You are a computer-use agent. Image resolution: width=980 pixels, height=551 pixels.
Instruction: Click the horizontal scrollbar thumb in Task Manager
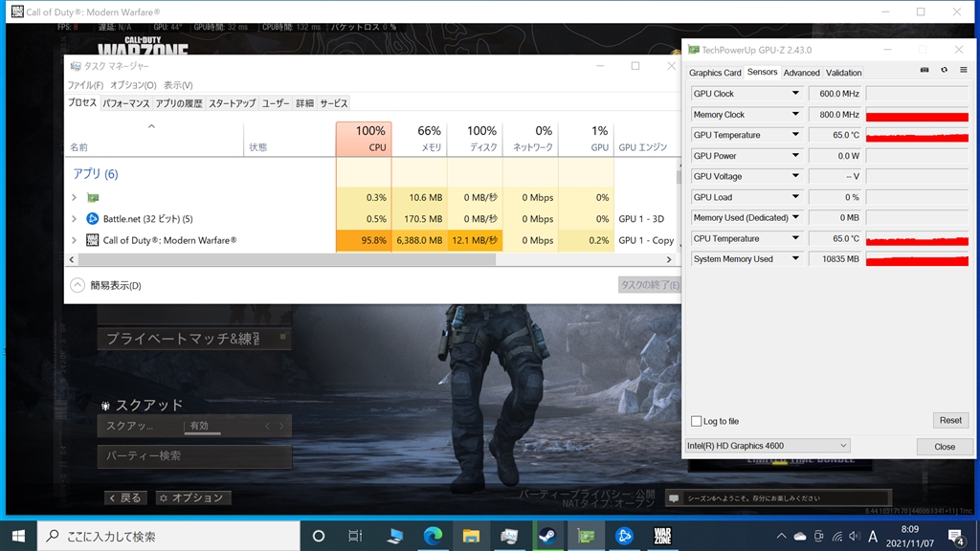[x=287, y=259]
